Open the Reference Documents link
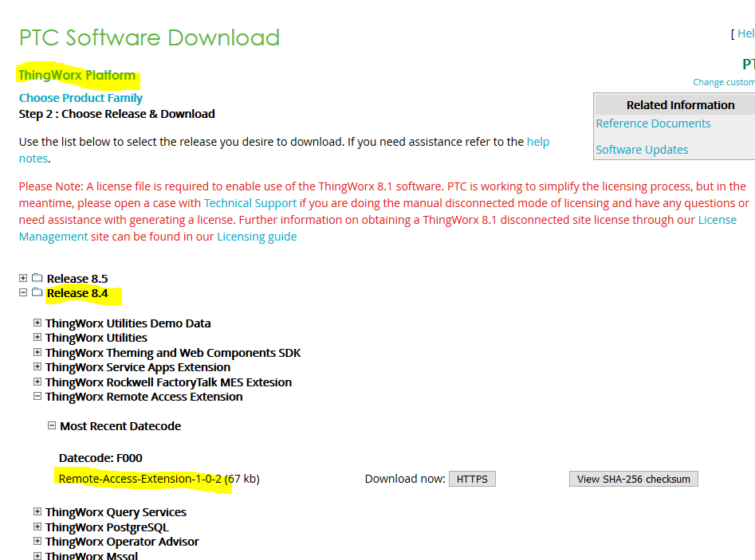The width and height of the screenshot is (755, 560). pos(653,123)
